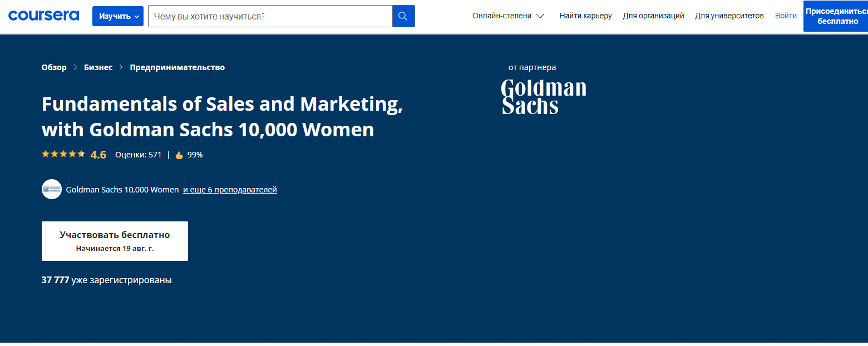Viewport: 868px width, 346px height.
Task: Open the и еще 6 преподавателей link
Action: click(230, 190)
